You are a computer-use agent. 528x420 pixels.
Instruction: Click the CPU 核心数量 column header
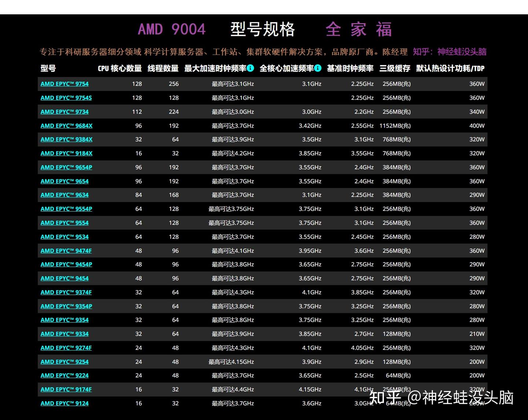click(119, 69)
